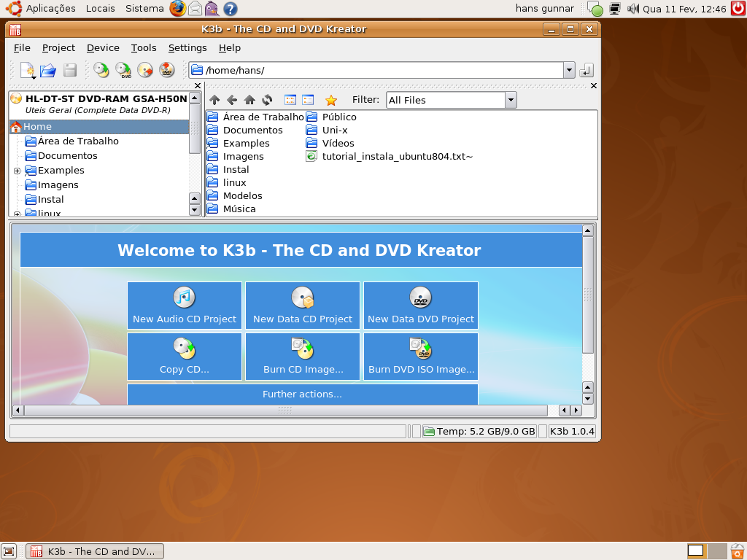The image size is (747, 560).
Task: Start a New Data DVD Project
Action: (421, 306)
